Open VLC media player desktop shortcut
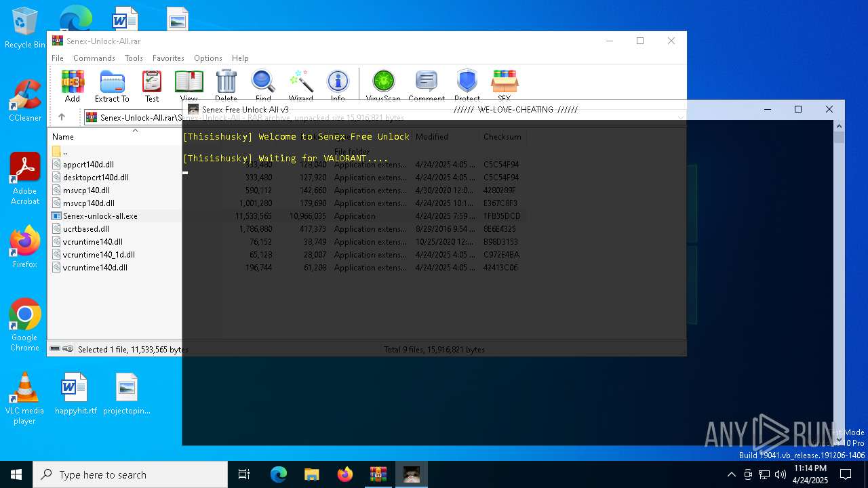The height and width of the screenshot is (488, 868). click(x=24, y=399)
